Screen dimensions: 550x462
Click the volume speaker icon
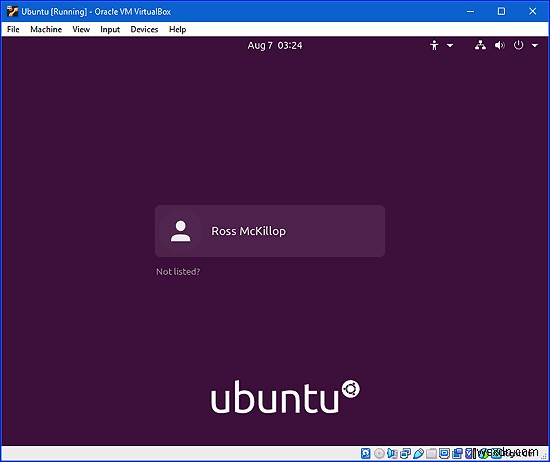499,45
